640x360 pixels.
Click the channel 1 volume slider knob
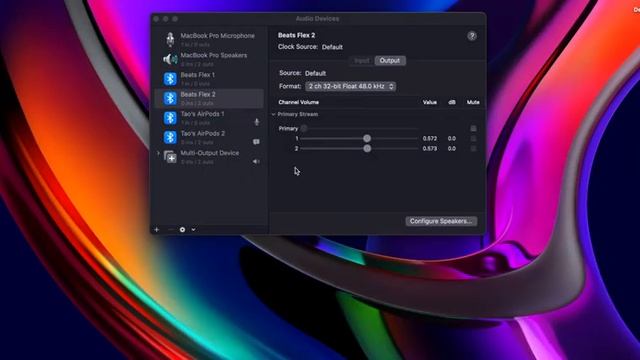pos(367,139)
